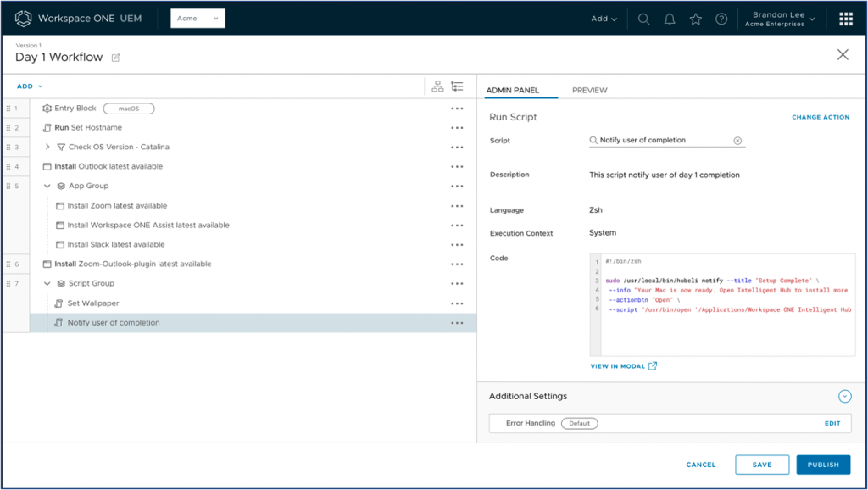
Task: Open more options for Install Slack row
Action: (x=457, y=245)
